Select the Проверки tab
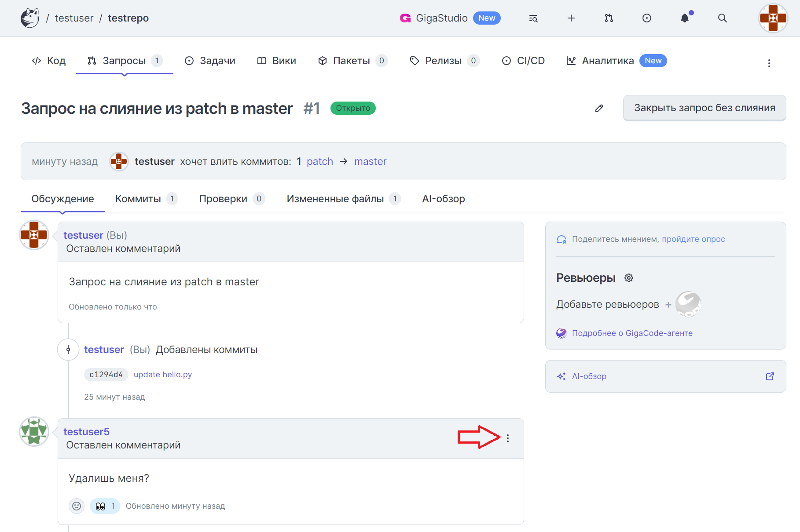 [232, 199]
